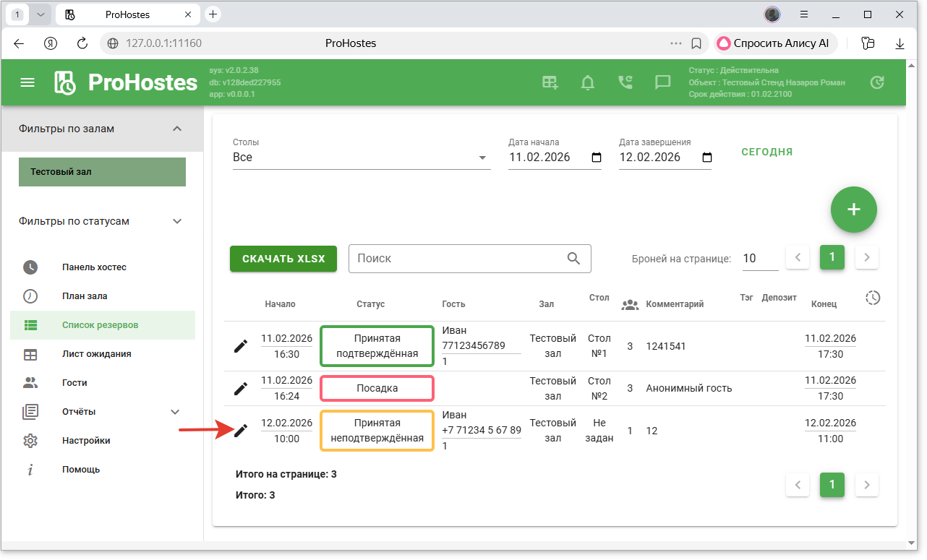Screen dimensions: 927x560
Task: Click the refresh clock icon in header
Action: [x=876, y=82]
